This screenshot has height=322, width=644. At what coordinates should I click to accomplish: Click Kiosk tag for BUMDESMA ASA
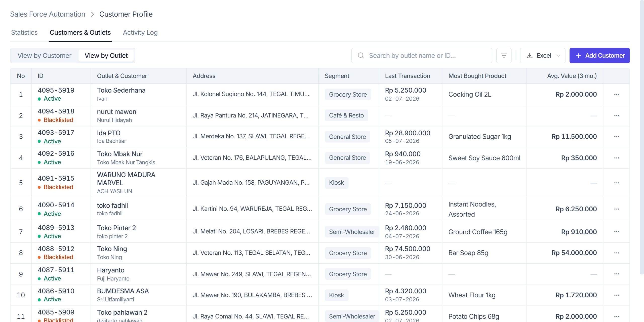tap(336, 295)
